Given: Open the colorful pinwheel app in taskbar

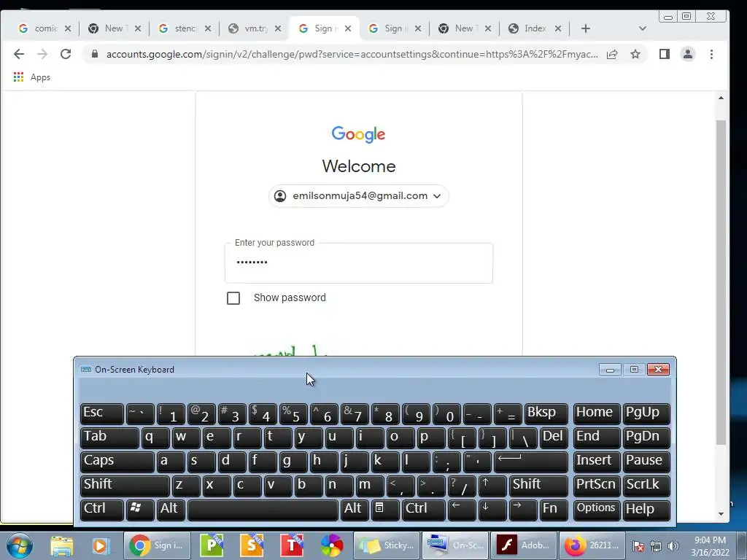Looking at the screenshot, I should click(x=332, y=545).
